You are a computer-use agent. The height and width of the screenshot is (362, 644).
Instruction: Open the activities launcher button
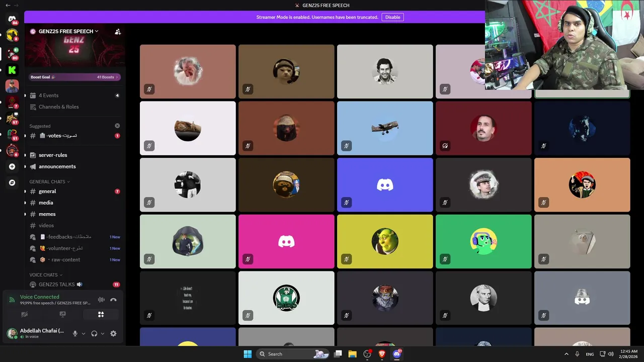101,314
